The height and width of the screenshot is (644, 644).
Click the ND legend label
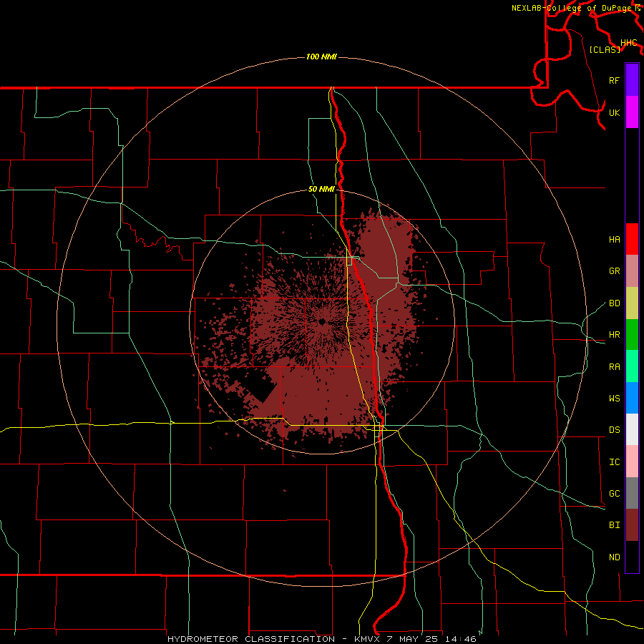[614, 557]
